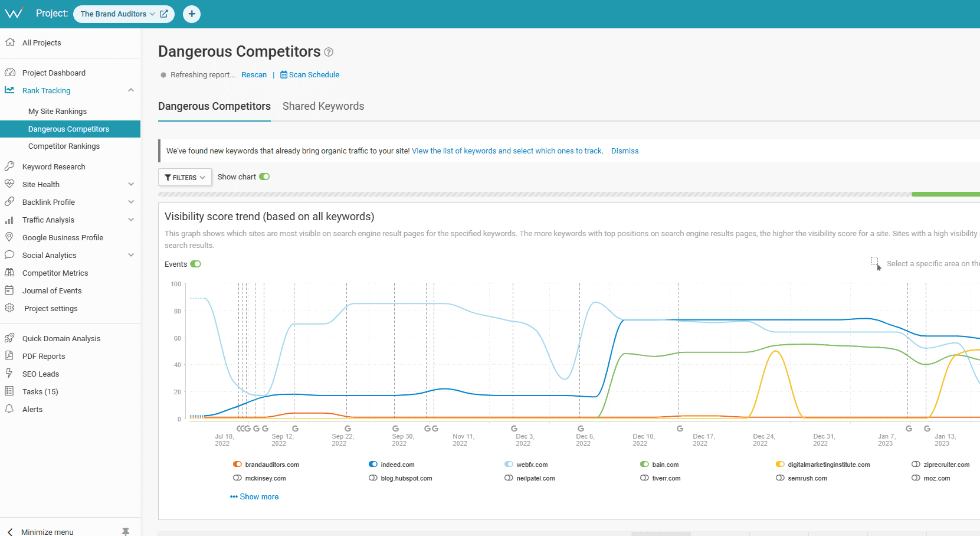The width and height of the screenshot is (980, 536).
Task: Click the Google Business Profile pin icon
Action: (9, 237)
